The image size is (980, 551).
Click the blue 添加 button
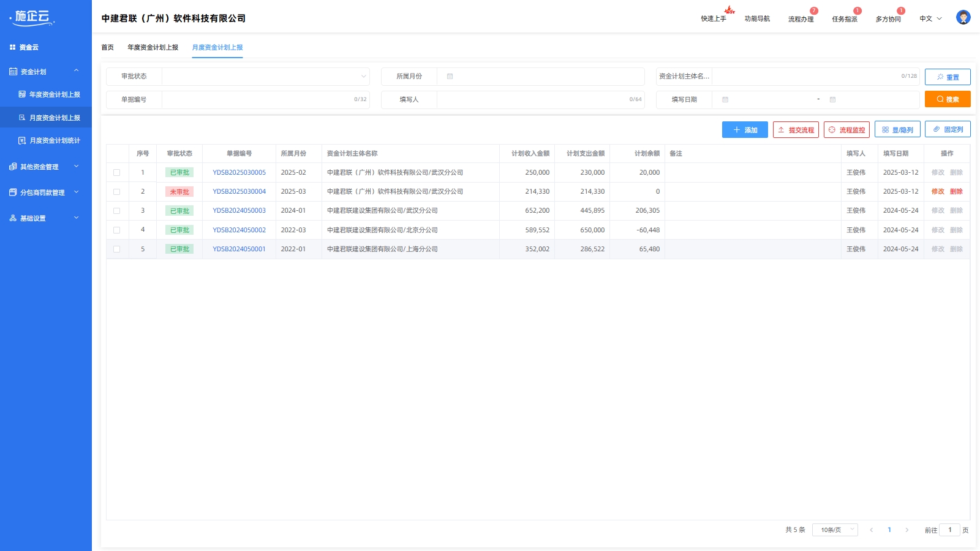[x=745, y=130]
